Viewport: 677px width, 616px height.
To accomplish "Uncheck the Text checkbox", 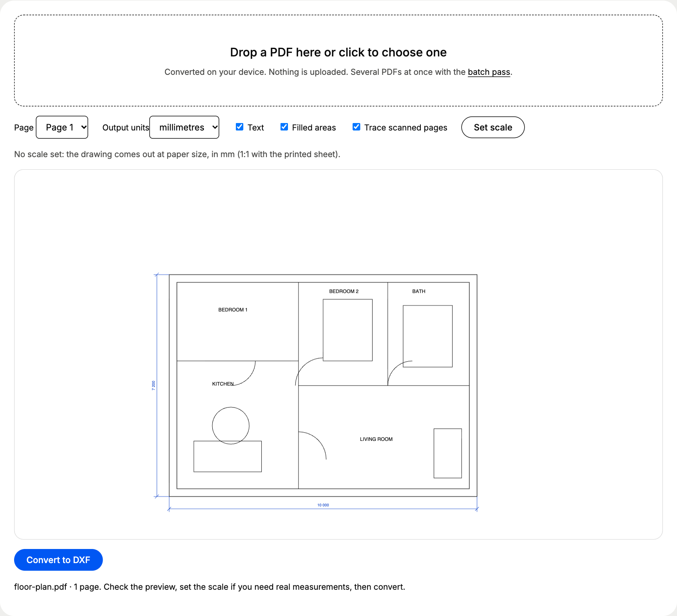I will click(239, 127).
